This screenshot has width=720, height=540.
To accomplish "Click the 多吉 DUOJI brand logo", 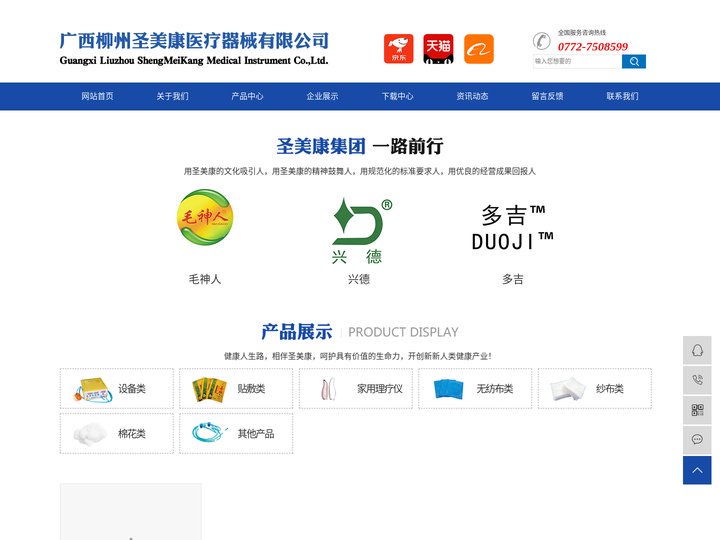I will (512, 228).
